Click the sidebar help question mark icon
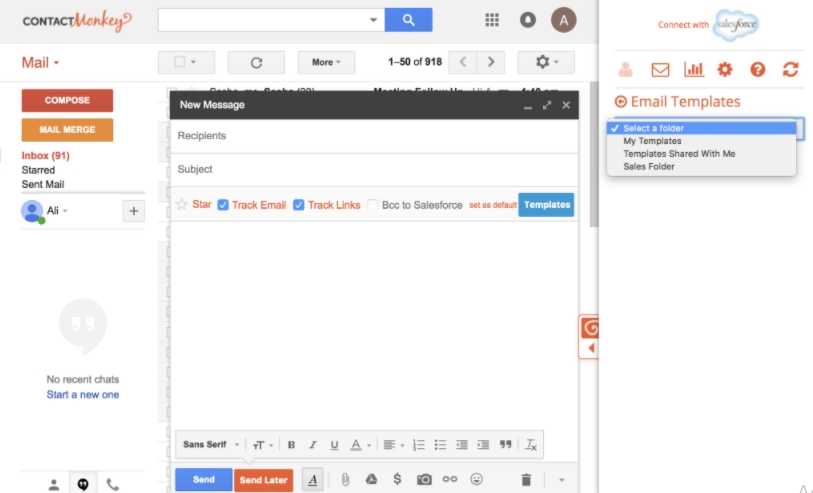The height and width of the screenshot is (493, 813). click(758, 70)
